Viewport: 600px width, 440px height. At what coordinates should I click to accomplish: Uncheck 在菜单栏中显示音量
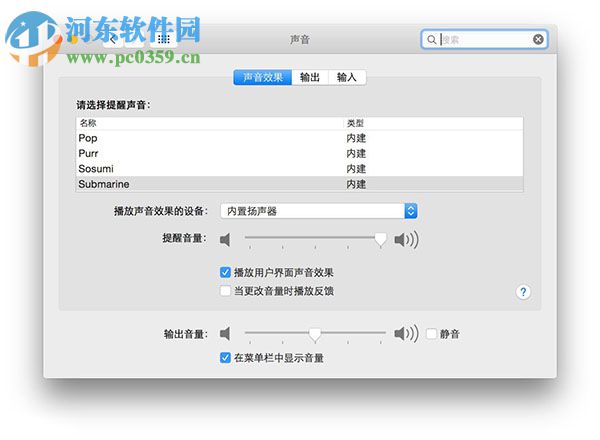click(225, 358)
